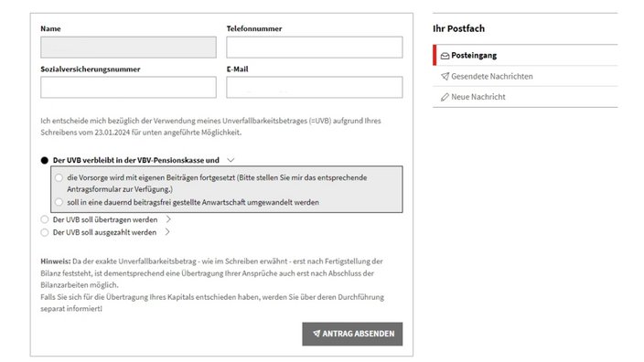Click the Gesendete Nachrichten paper plane icon
The width and height of the screenshot is (644, 362).
[445, 77]
